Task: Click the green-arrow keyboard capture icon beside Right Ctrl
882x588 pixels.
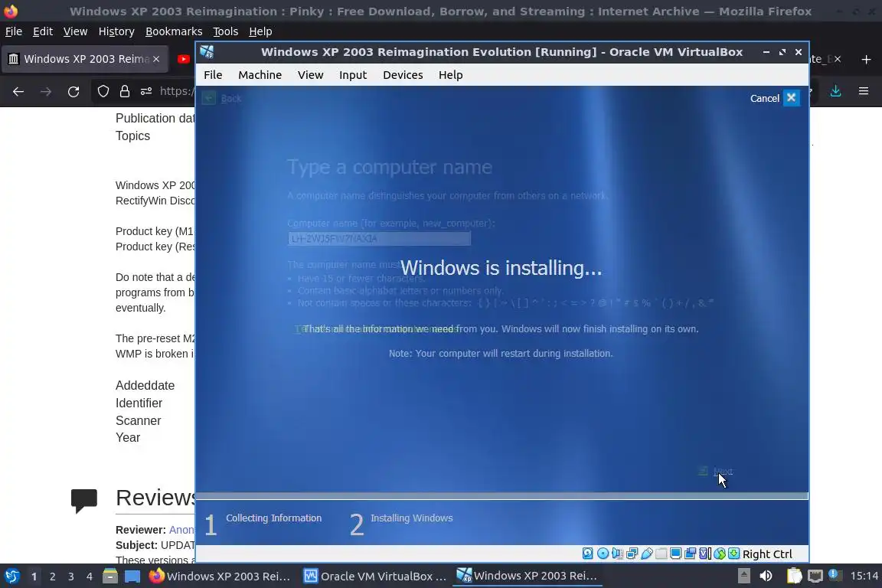Action: point(734,554)
